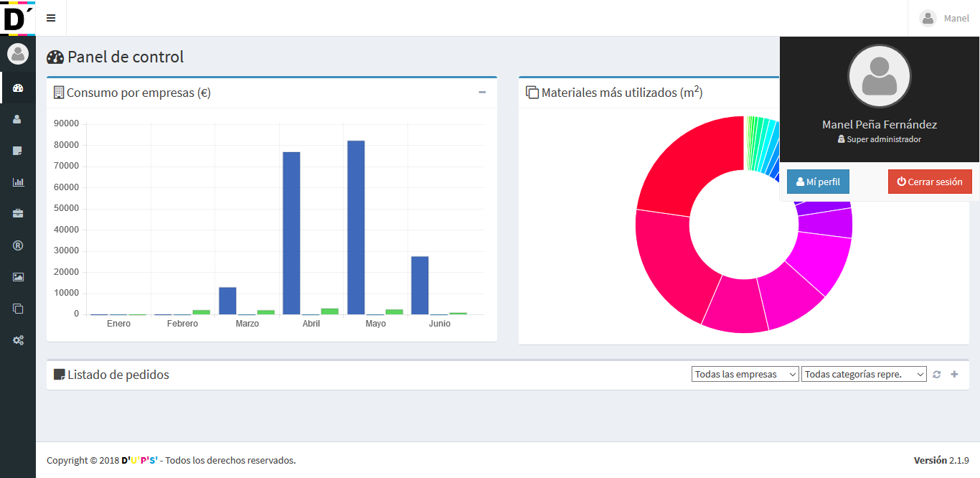Open the Todas categorías repre. dropdown

click(x=864, y=375)
